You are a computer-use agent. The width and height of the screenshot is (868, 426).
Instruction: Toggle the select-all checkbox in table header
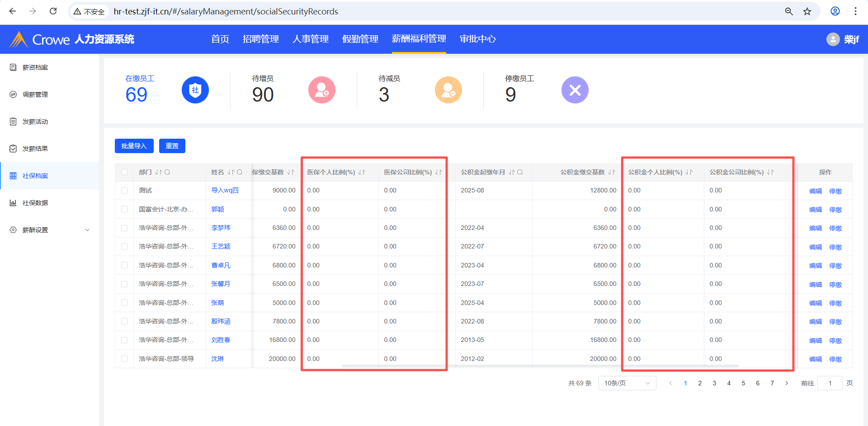[124, 172]
